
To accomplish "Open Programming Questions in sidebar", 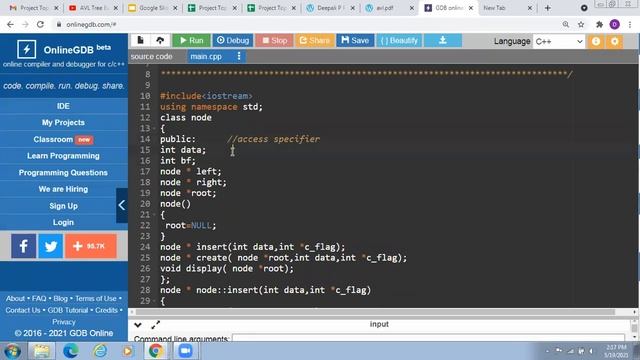I will pos(63,173).
